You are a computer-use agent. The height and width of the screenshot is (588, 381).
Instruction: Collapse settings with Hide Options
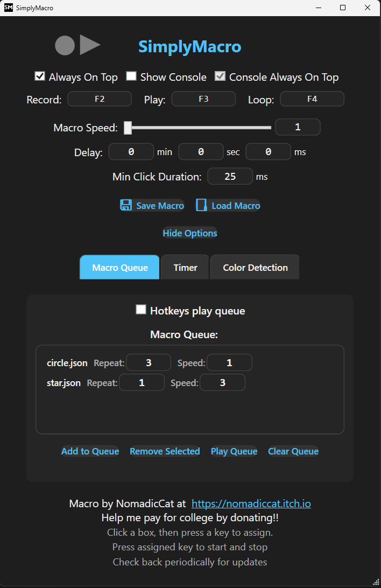click(190, 233)
